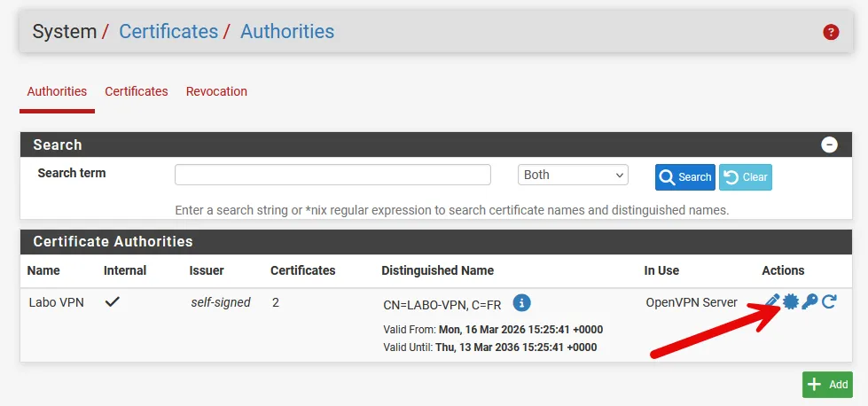The image size is (868, 406).
Task: Click the red help question mark icon
Action: point(831,32)
